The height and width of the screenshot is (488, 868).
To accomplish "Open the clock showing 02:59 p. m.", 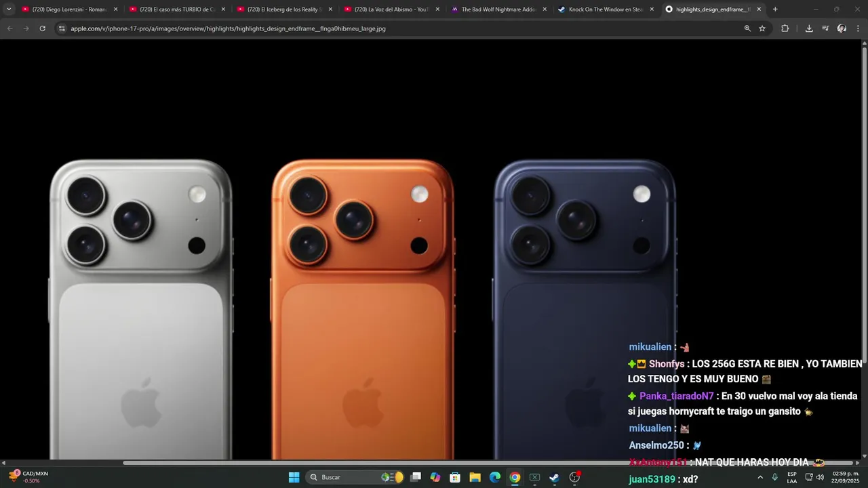I will (x=846, y=477).
